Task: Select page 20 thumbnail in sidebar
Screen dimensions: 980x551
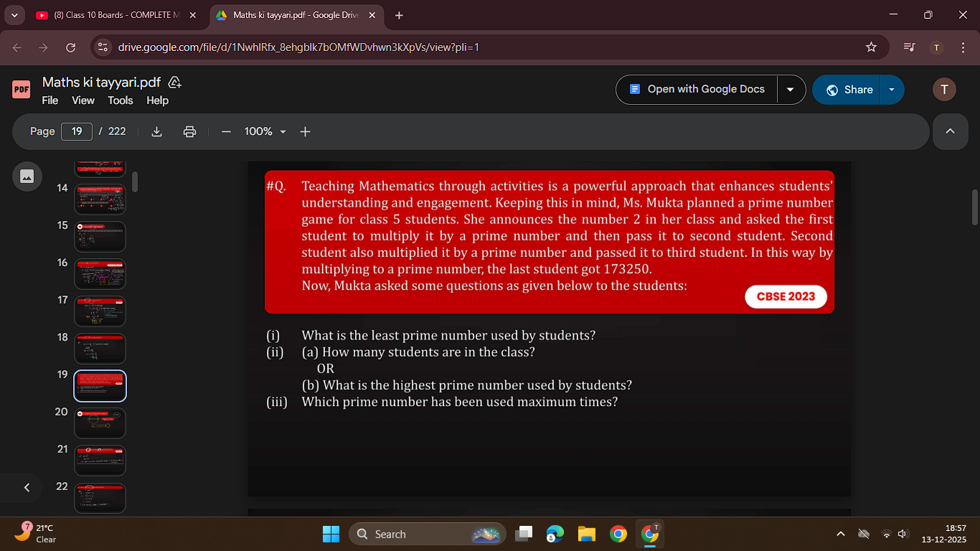Action: click(100, 423)
